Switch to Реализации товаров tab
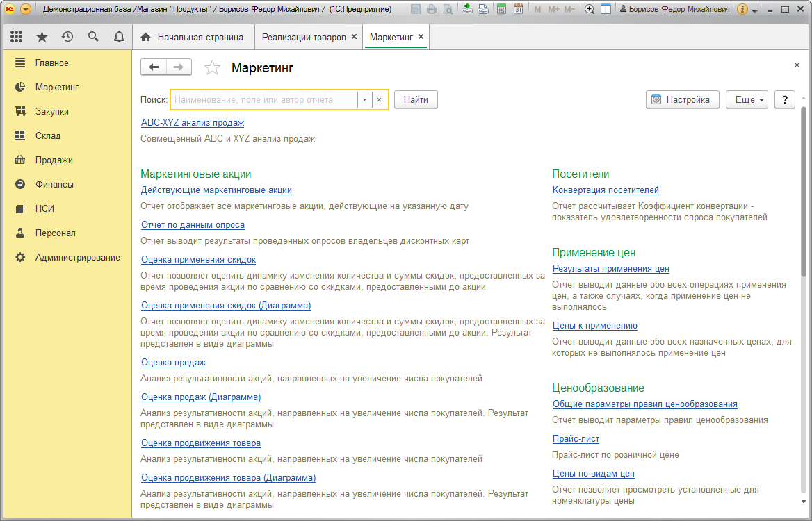812x521 pixels. (x=304, y=37)
